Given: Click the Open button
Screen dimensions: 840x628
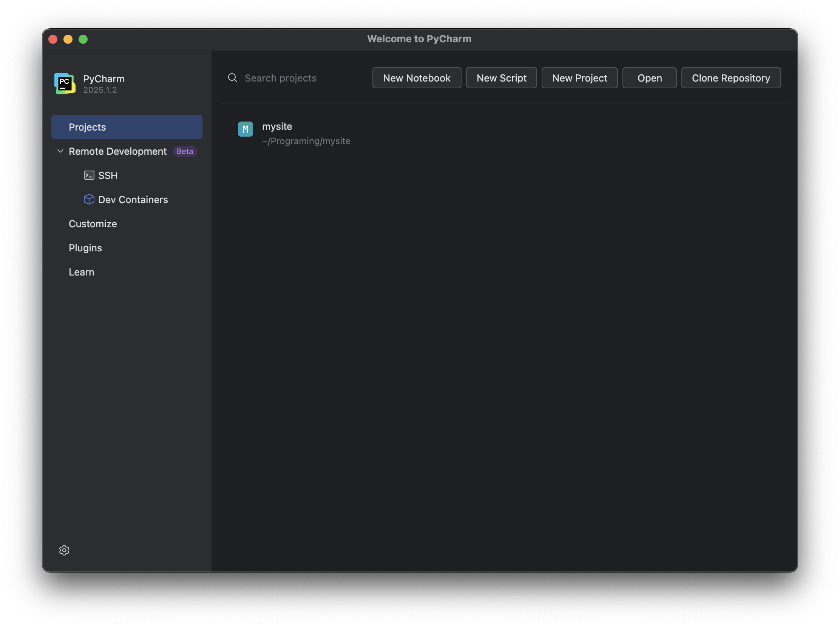Looking at the screenshot, I should pos(649,78).
